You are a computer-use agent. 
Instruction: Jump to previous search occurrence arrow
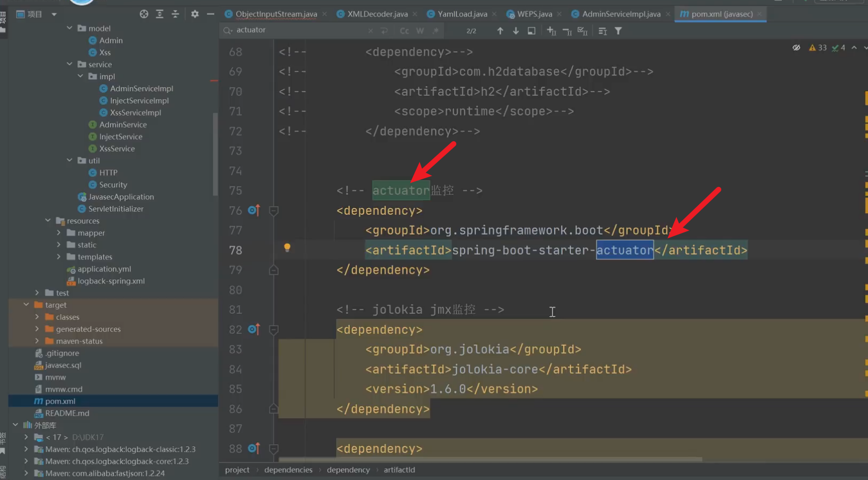(500, 31)
